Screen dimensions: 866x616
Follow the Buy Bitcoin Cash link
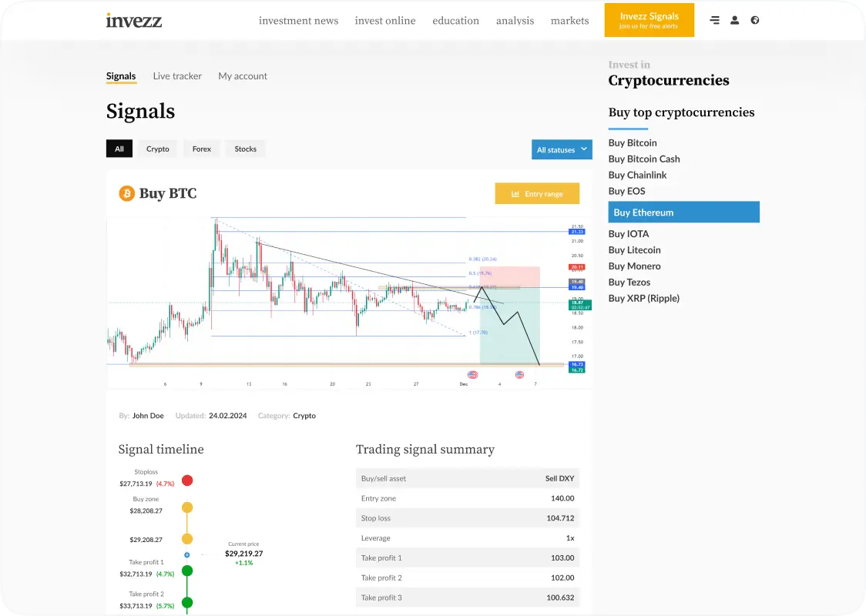[644, 159]
